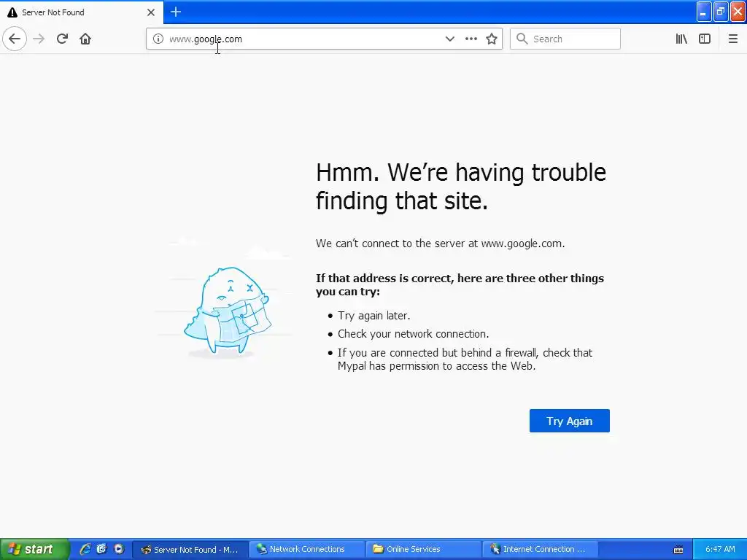Image resolution: width=747 pixels, height=560 pixels.
Task: Select the Server Not Found tab
Action: tap(82, 12)
